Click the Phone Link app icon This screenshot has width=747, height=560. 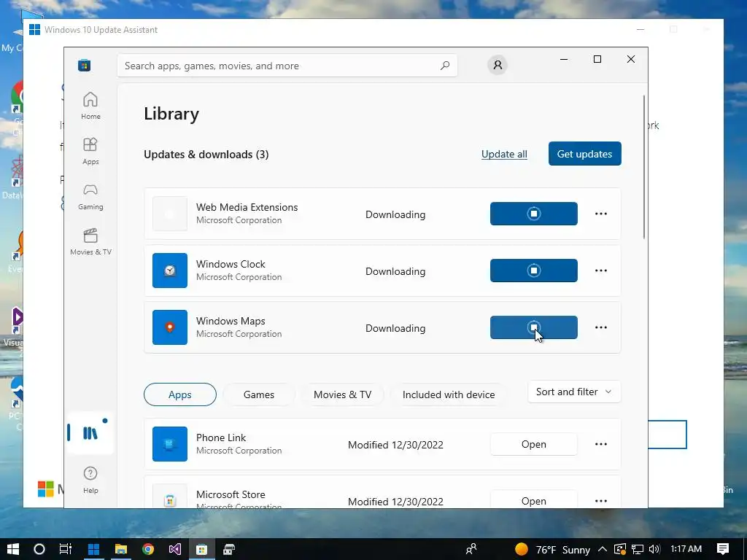(169, 444)
